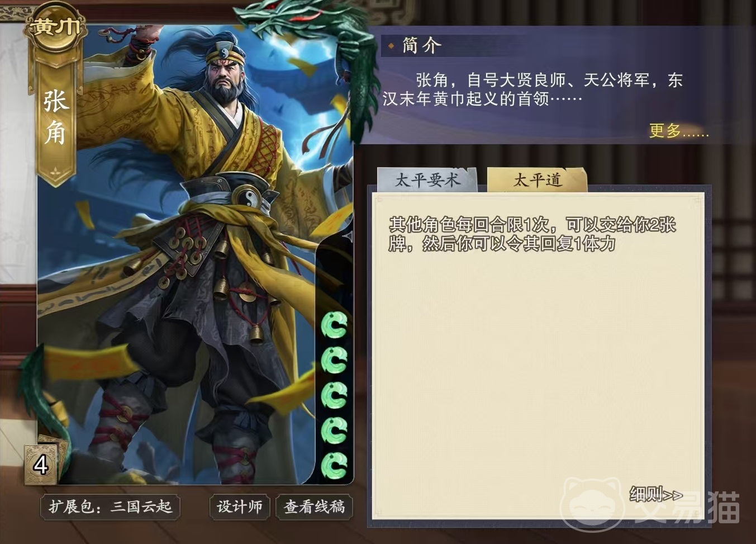Click the second jade health magatama icon
The image size is (756, 544).
334,360
